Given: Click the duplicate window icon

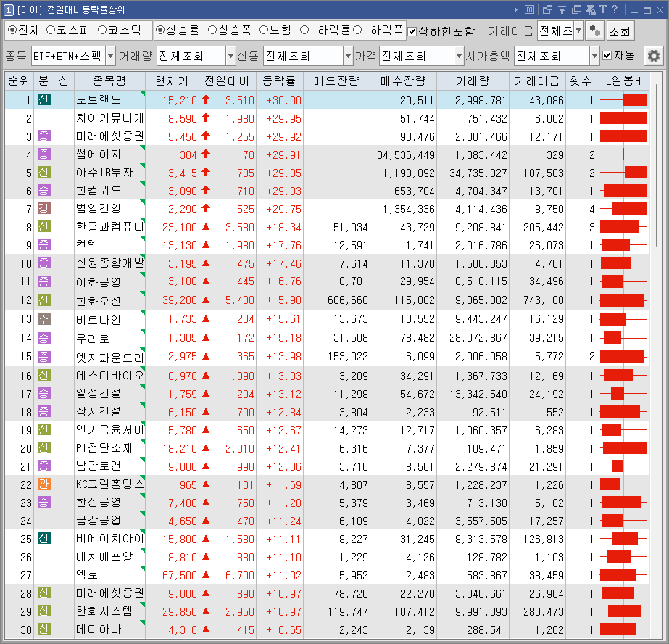Looking at the screenshot, I should [576, 9].
